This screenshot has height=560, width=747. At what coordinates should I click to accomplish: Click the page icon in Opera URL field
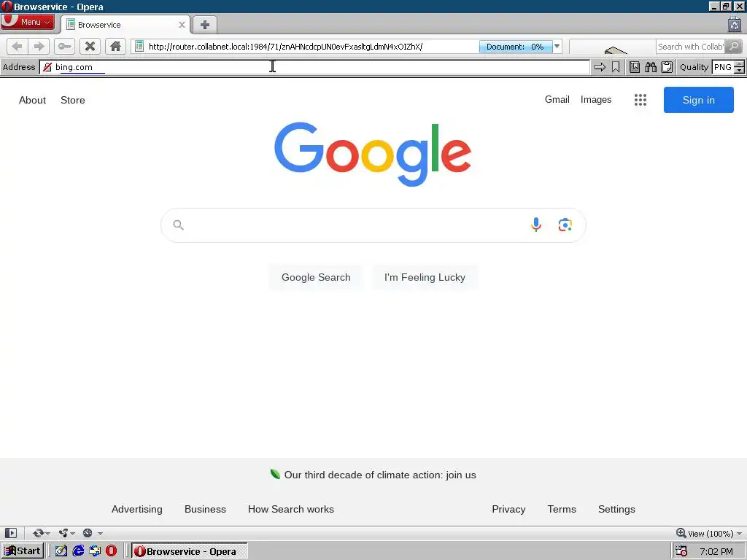click(x=139, y=46)
